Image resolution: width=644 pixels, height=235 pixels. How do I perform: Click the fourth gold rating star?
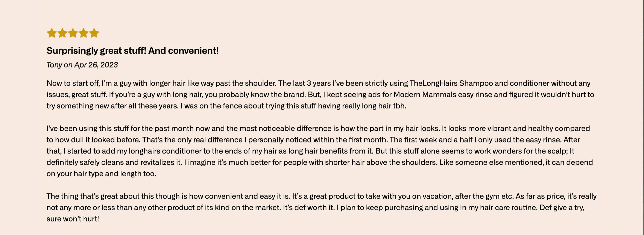tap(84, 33)
